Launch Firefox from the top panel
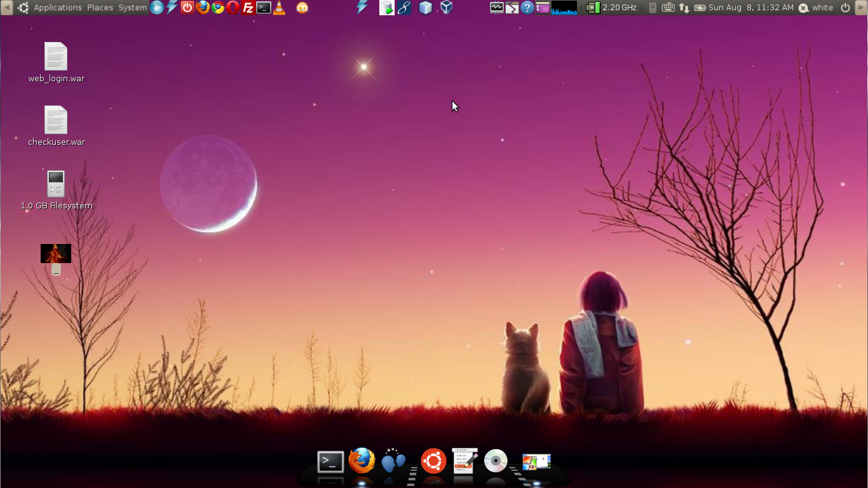Viewport: 868px width, 488px height. [203, 8]
